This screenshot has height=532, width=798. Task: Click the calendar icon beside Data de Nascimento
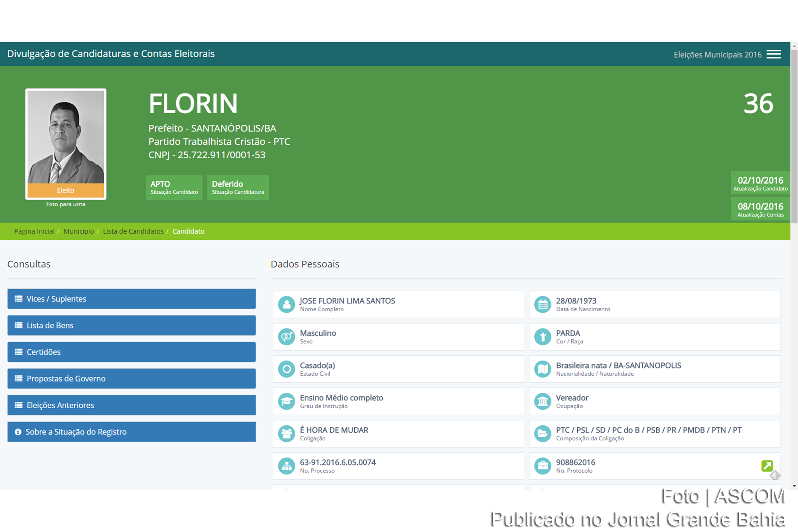543,304
